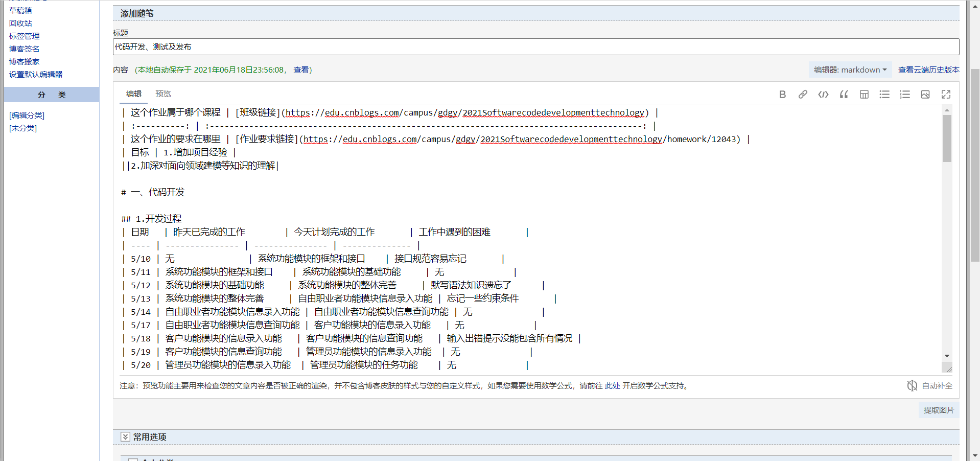Screen dimensions: 980x461
Task: Open the 博客搬家 page
Action: tap(24, 61)
